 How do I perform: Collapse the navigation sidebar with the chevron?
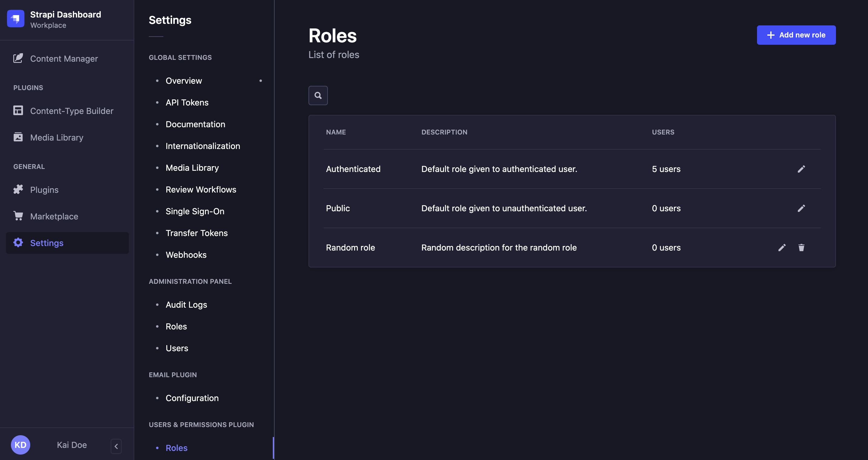pyautogui.click(x=116, y=446)
